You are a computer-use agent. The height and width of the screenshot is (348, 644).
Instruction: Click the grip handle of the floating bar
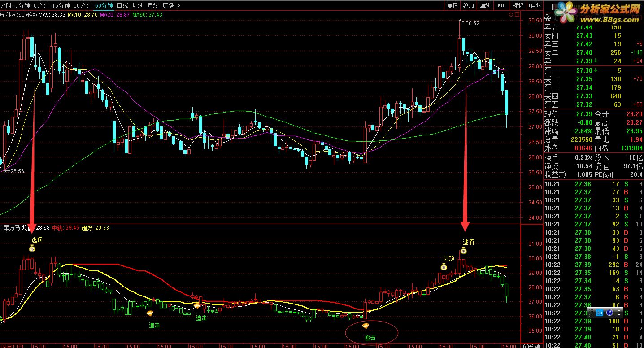591,313
